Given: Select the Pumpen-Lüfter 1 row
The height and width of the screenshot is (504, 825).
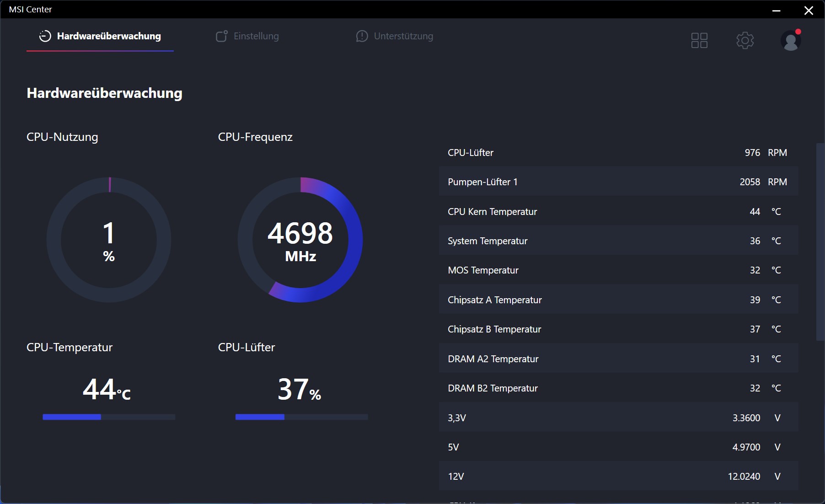Looking at the screenshot, I should (x=618, y=182).
